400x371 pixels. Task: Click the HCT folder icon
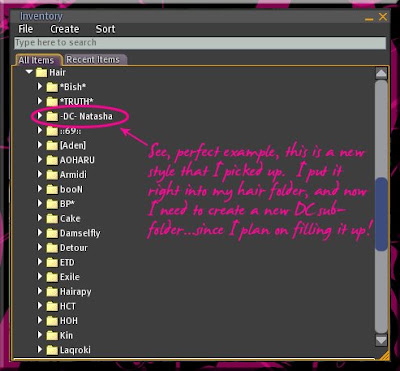pyautogui.click(x=52, y=306)
